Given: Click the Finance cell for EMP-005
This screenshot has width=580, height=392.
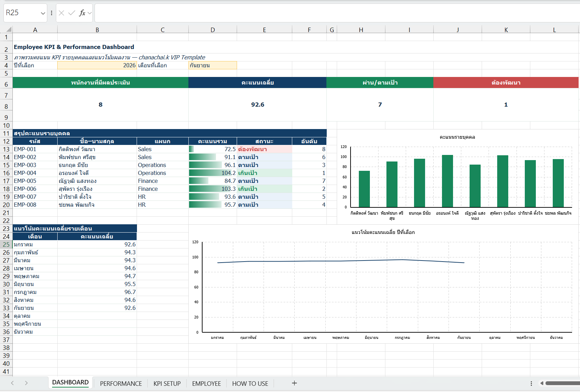Looking at the screenshot, I should pos(163,181).
